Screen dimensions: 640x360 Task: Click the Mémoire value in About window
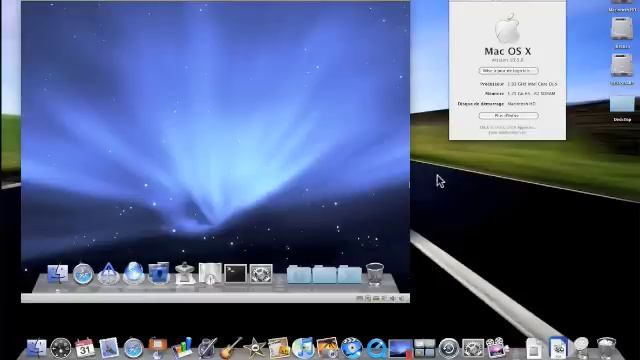(531, 93)
